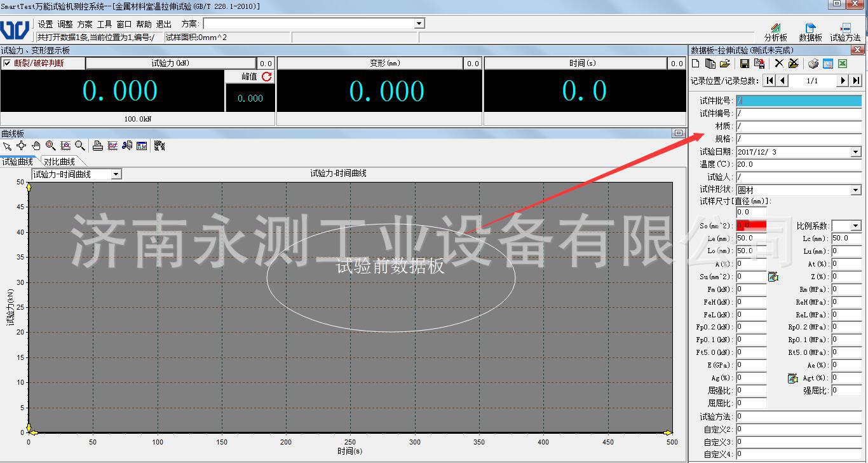Open the 设置 menu

[45, 24]
